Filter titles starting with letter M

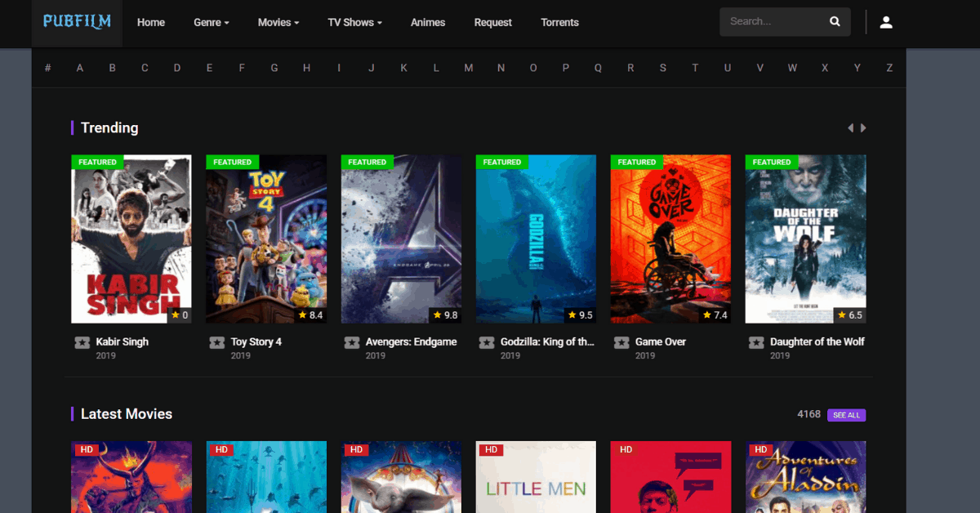469,69
